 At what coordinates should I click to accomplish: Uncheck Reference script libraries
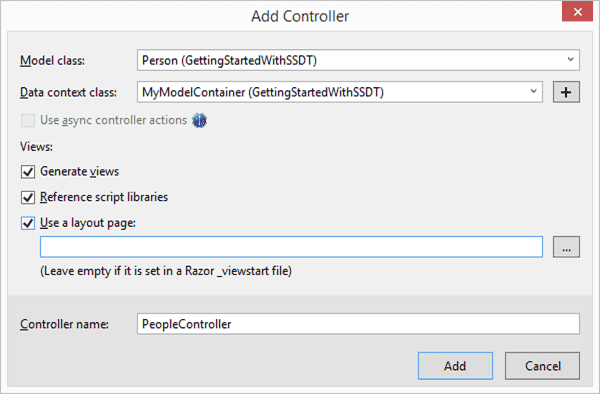[28, 197]
